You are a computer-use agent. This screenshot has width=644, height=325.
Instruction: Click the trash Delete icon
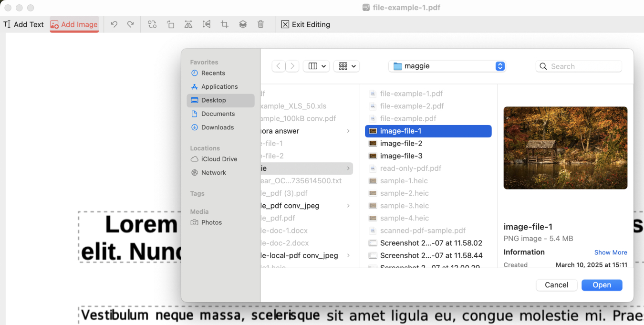261,24
